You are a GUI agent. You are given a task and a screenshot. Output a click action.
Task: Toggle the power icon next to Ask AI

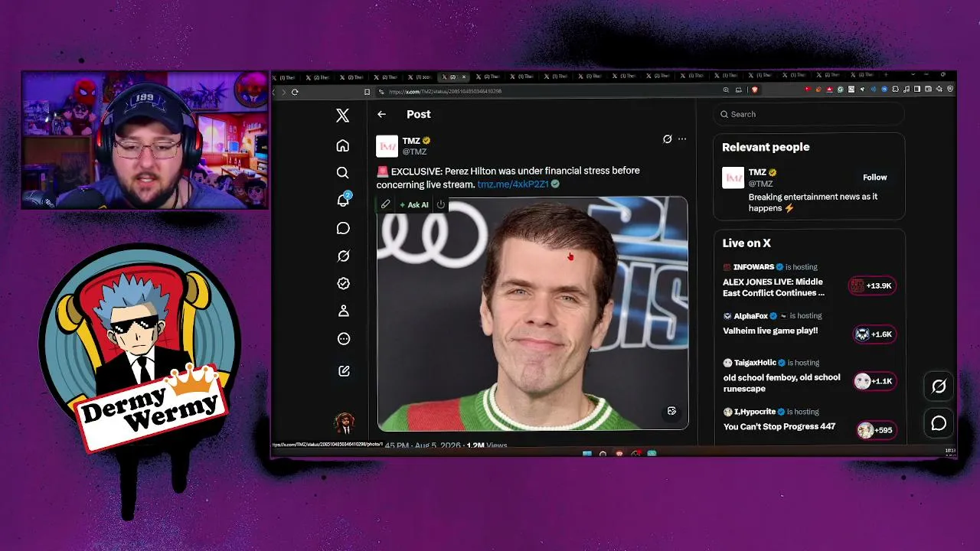pos(440,204)
